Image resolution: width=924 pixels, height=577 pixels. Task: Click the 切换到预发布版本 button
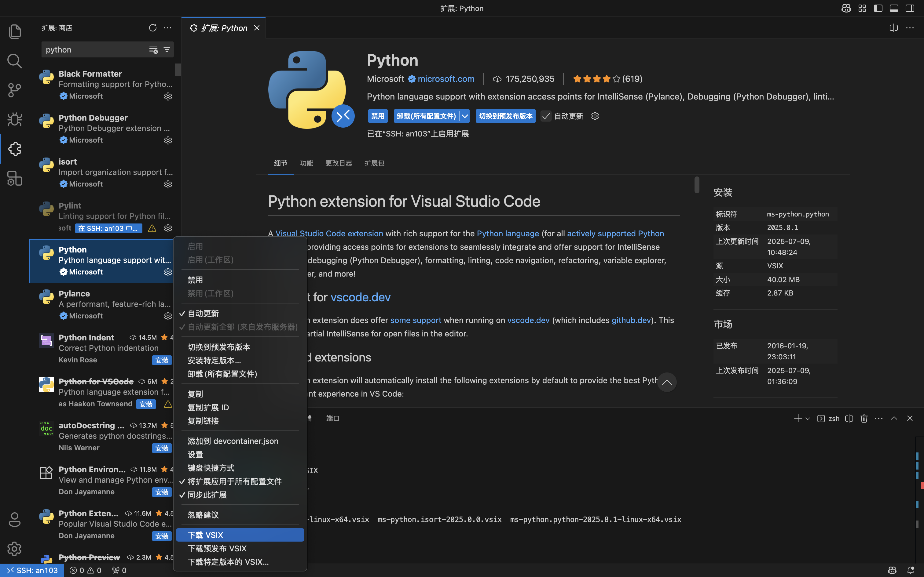pyautogui.click(x=505, y=116)
